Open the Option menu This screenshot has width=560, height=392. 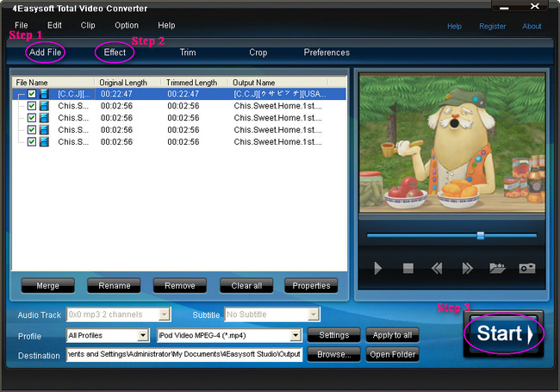click(x=127, y=25)
